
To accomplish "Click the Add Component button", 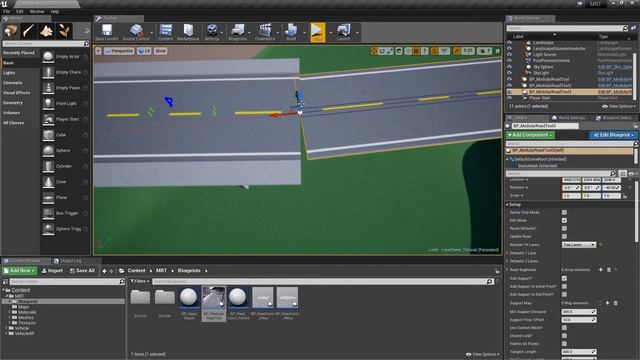I will [x=530, y=135].
